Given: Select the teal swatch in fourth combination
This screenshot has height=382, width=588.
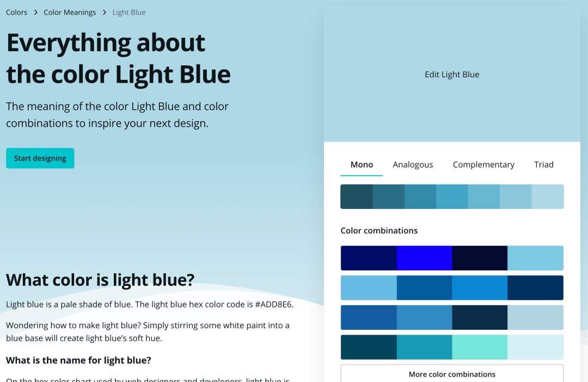Looking at the screenshot, I should tap(424, 347).
